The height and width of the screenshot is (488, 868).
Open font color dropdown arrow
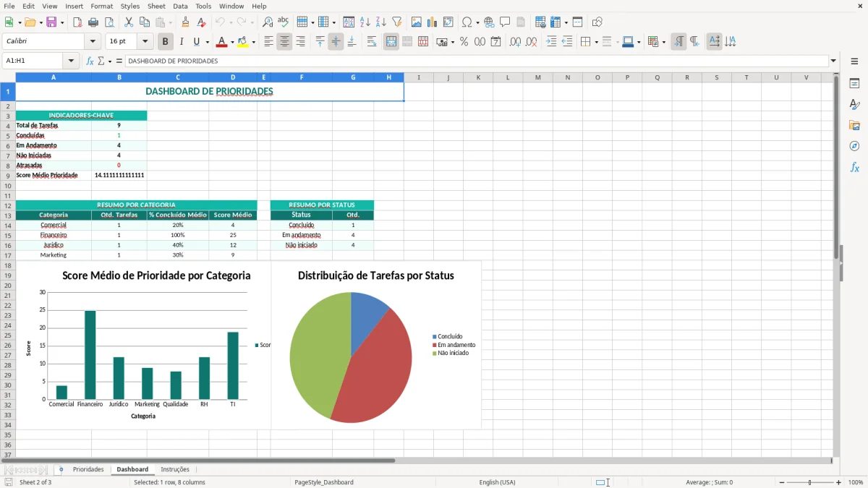pyautogui.click(x=233, y=42)
